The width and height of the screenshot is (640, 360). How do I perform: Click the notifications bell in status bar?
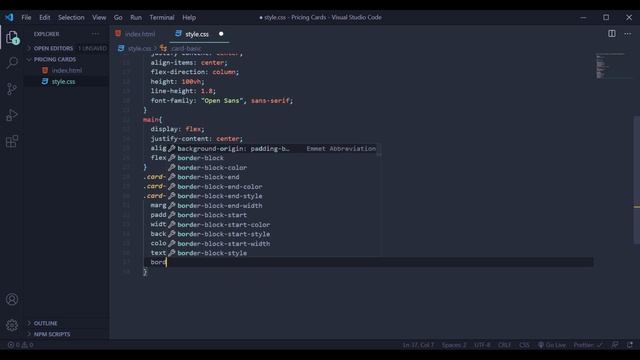[x=630, y=345]
